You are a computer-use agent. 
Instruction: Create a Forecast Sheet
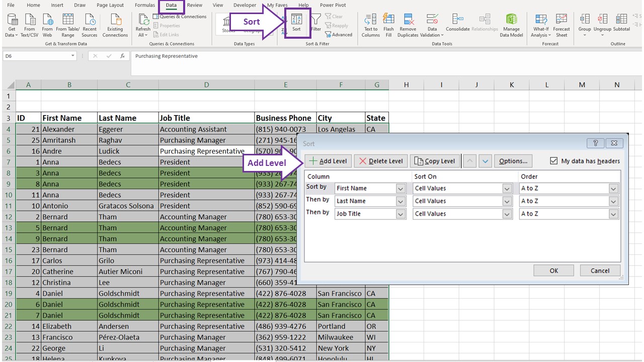coord(561,25)
